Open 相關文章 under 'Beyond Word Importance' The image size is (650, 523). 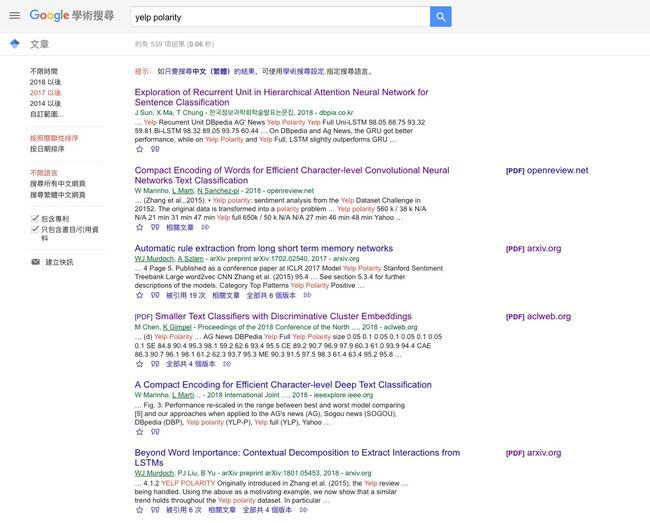pyautogui.click(x=222, y=510)
